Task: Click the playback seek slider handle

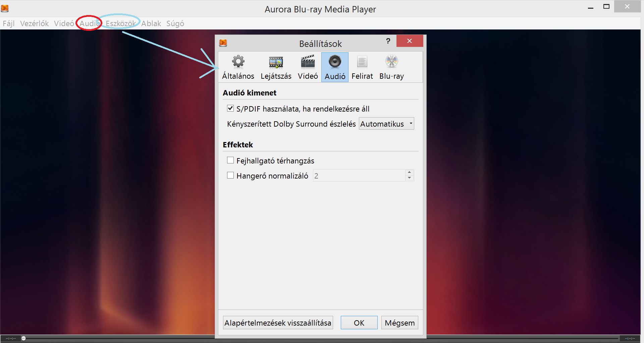Action: [x=23, y=338]
